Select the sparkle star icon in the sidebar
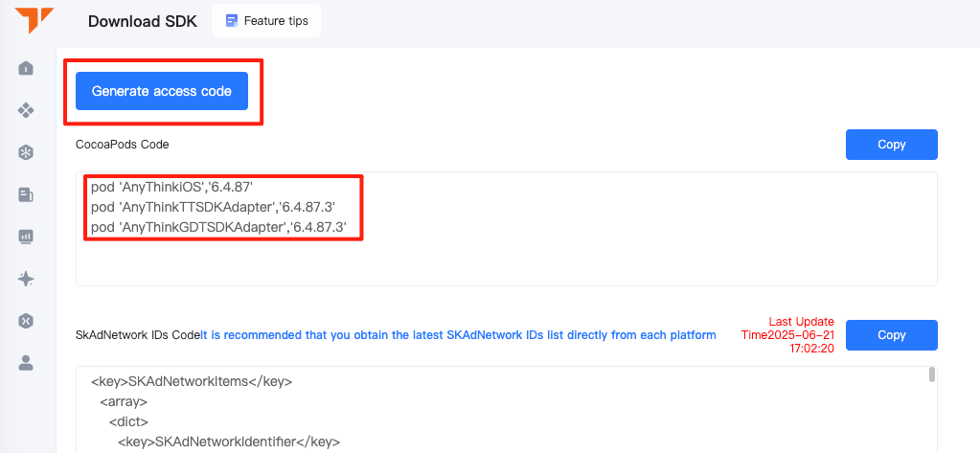980x453 pixels. point(26,279)
